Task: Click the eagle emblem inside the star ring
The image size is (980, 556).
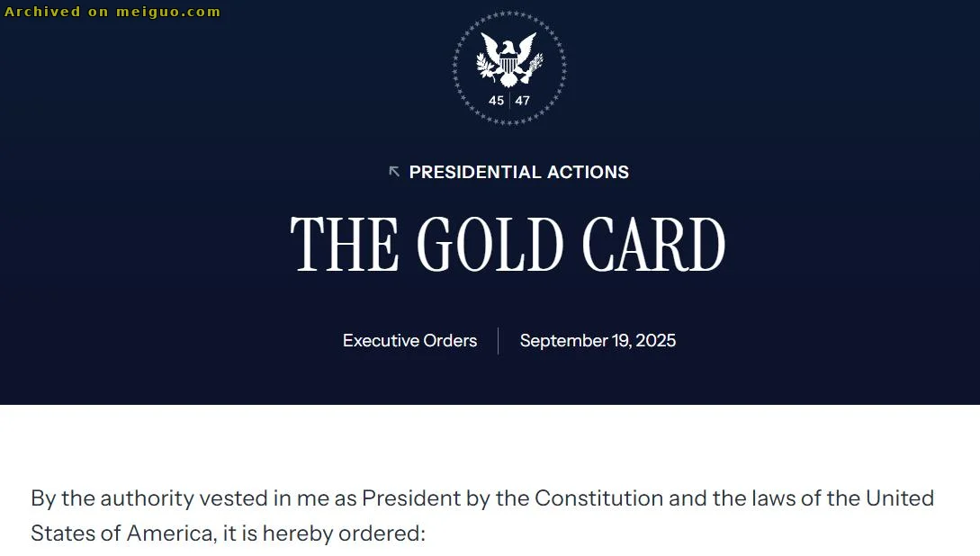Action: 509,59
